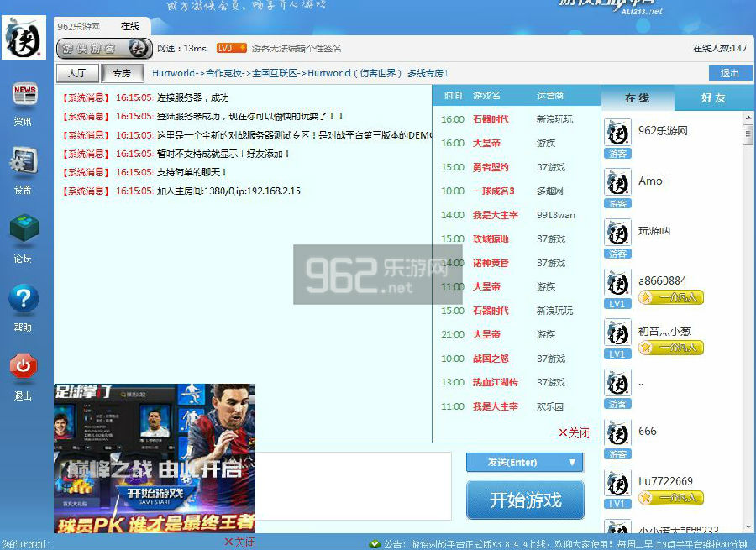Close the game schedule panel with 关闭
756x550 pixels.
point(575,433)
